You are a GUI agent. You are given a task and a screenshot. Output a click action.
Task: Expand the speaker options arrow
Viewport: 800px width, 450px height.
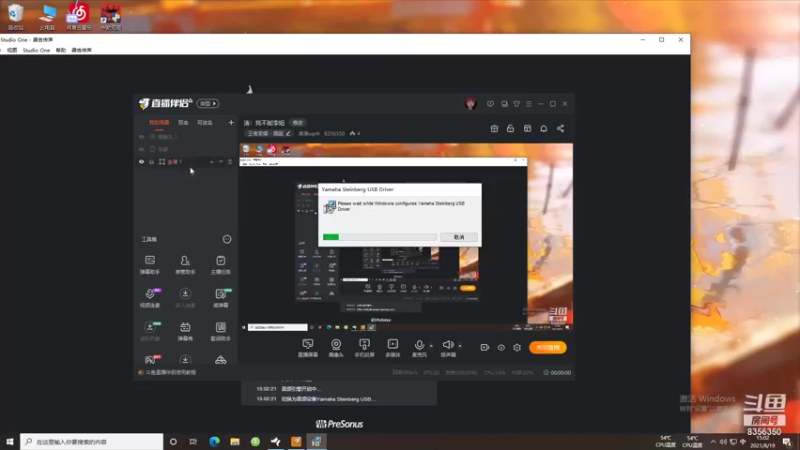tap(460, 345)
